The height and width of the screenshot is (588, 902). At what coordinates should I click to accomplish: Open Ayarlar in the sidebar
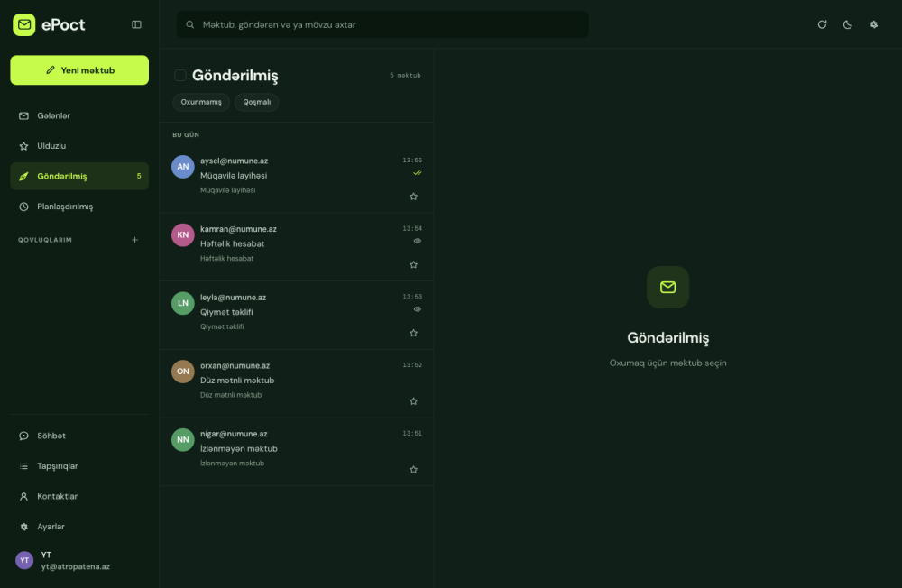(79, 527)
